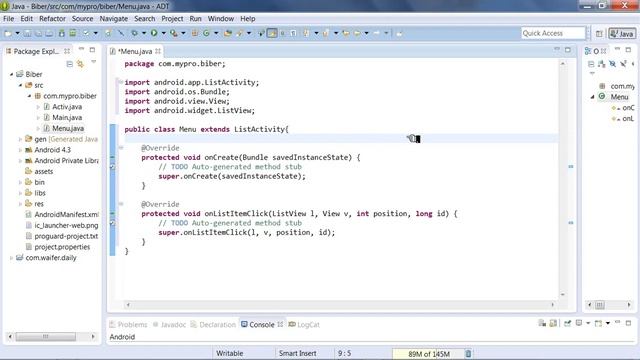This screenshot has height=360, width=640.
Task: Click the Open Perspective icon
Action: 599,33
